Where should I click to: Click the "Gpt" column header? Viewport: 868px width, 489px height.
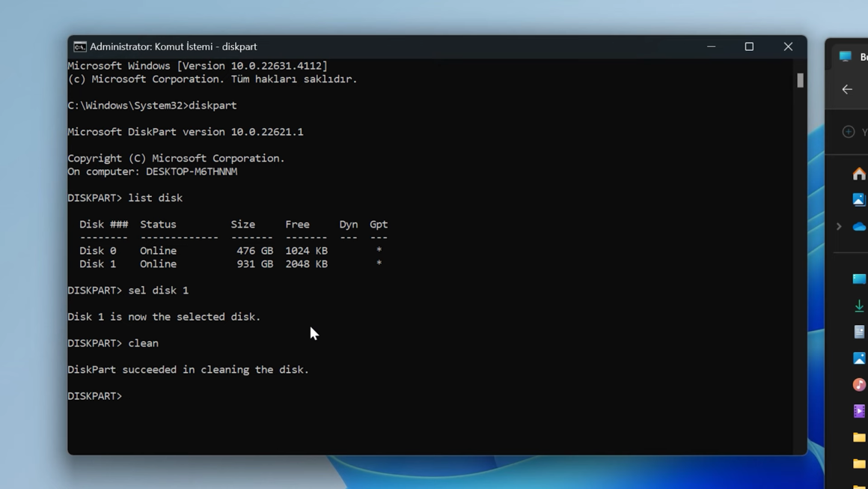click(x=379, y=225)
